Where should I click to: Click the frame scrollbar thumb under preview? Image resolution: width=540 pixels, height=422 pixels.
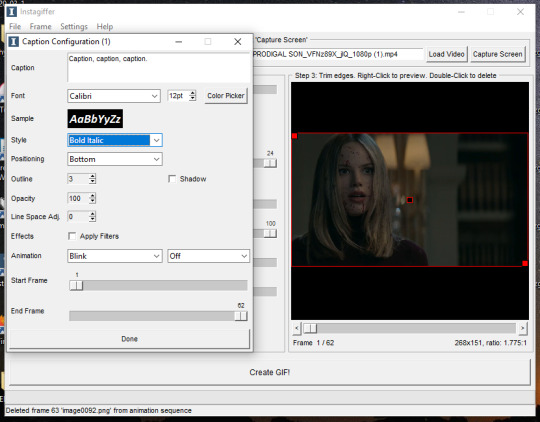point(310,328)
